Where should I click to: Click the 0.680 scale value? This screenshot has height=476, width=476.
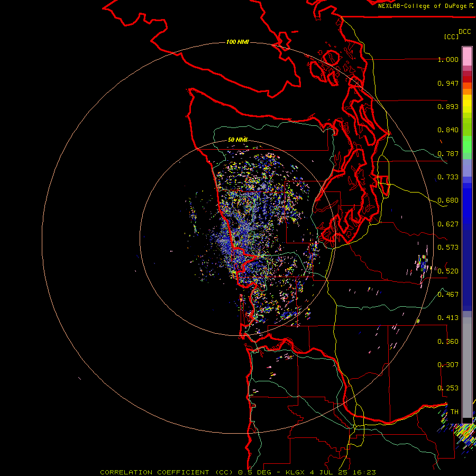click(448, 200)
